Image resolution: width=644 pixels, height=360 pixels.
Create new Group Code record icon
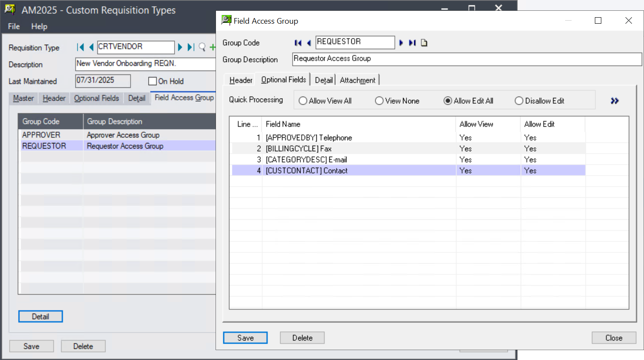point(424,43)
